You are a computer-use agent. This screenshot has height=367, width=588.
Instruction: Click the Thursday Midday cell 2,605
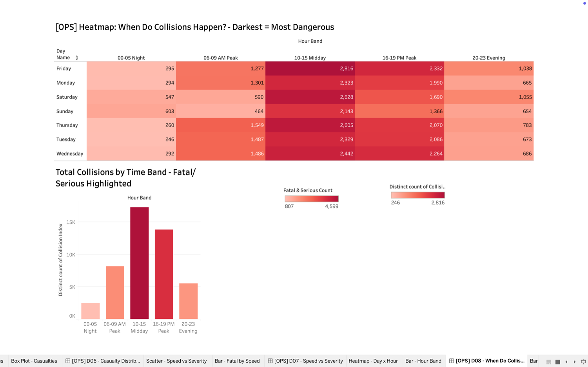coord(310,125)
